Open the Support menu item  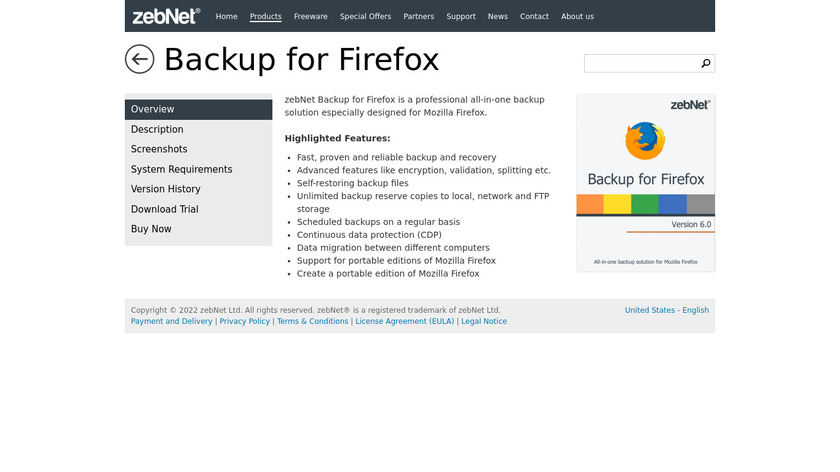coord(461,17)
